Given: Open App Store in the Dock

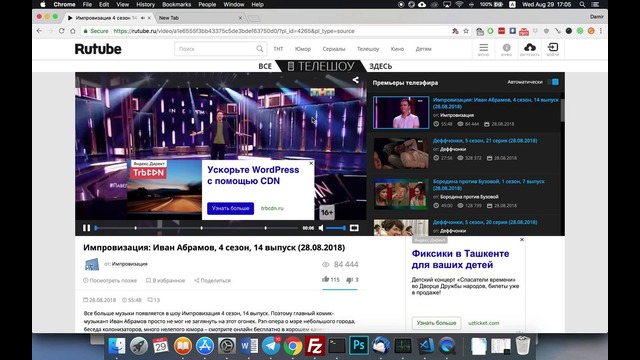Looking at the screenshot, I should [205, 346].
